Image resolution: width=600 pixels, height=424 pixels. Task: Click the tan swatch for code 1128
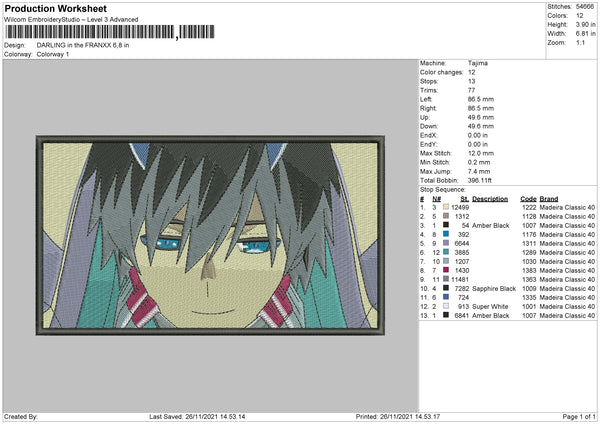click(446, 216)
